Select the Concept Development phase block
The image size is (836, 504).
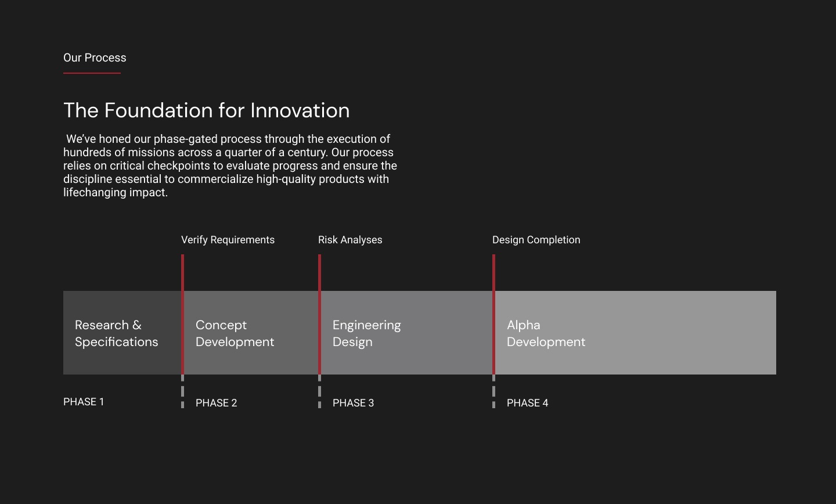[x=251, y=333]
